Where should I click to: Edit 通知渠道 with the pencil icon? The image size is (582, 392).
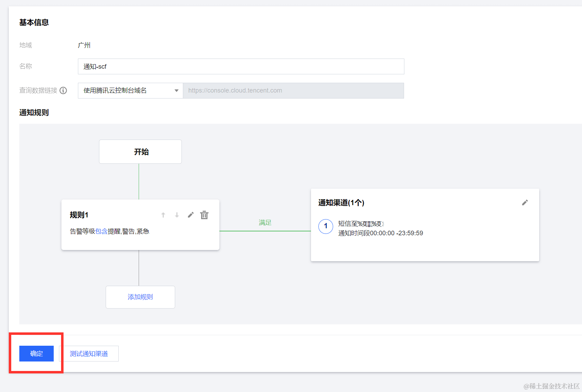coord(525,203)
